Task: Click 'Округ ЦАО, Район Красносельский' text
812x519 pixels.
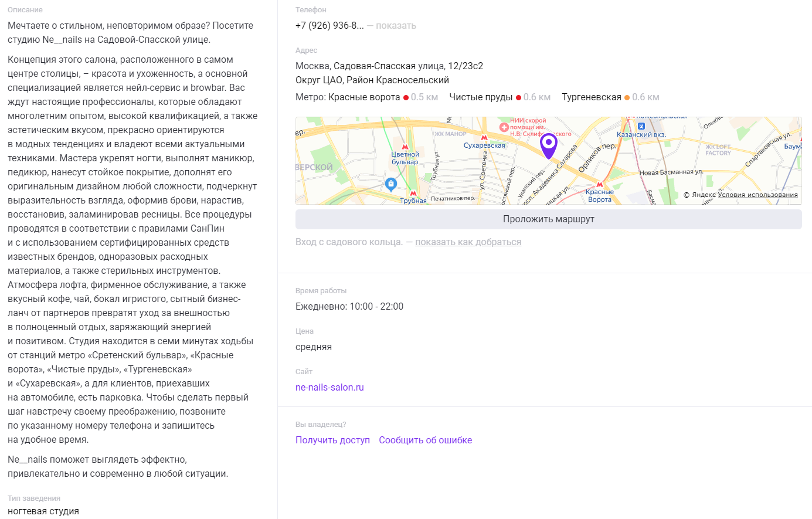Action: coord(372,80)
